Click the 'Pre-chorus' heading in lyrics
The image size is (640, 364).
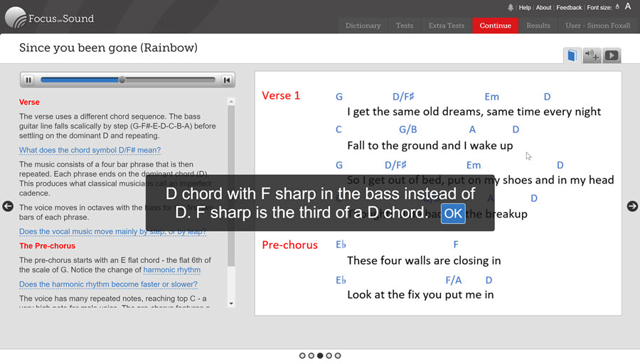(290, 245)
